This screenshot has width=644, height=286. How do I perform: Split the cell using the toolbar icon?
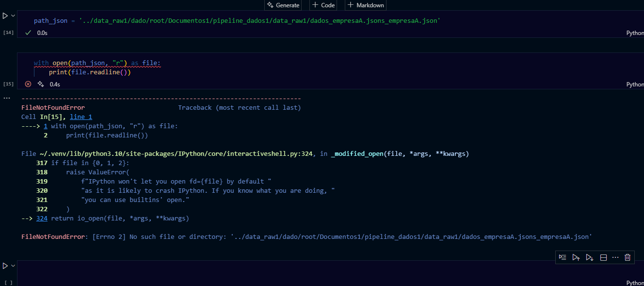pos(604,257)
